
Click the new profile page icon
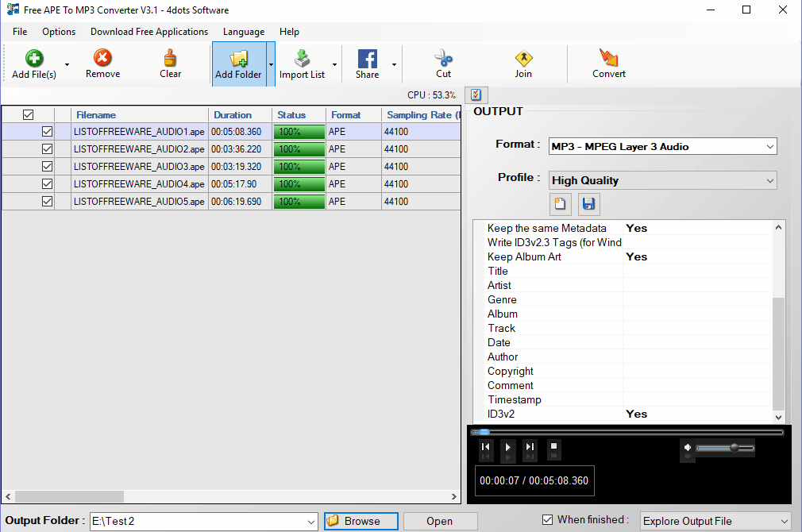pos(560,204)
